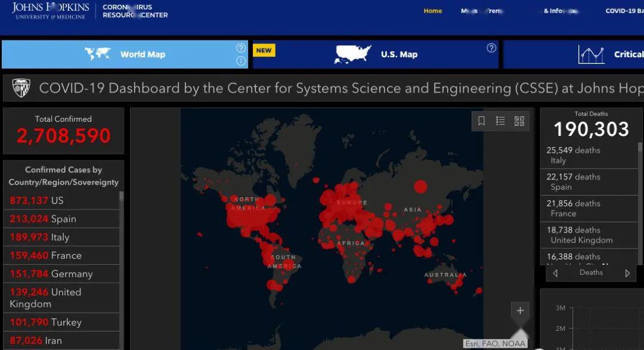Open the basemap gallery grid icon
This screenshot has width=644, height=350.
point(519,121)
